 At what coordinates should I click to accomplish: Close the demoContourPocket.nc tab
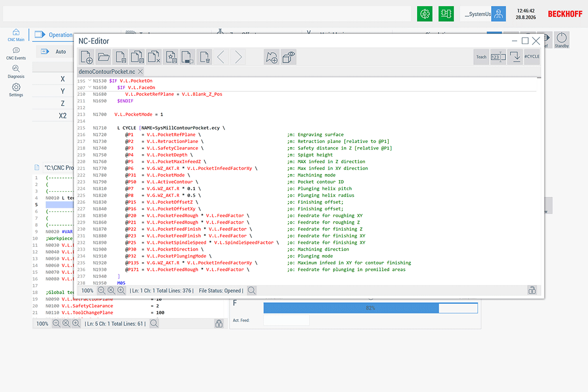140,72
